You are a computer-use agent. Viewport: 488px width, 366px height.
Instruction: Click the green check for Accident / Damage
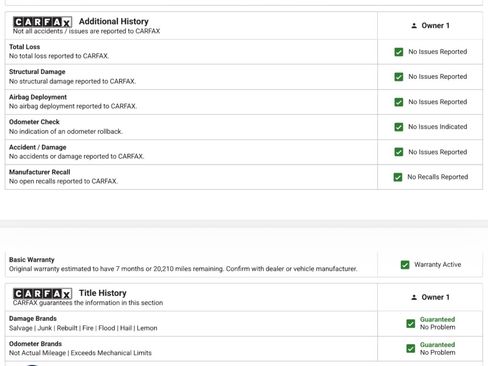point(399,152)
